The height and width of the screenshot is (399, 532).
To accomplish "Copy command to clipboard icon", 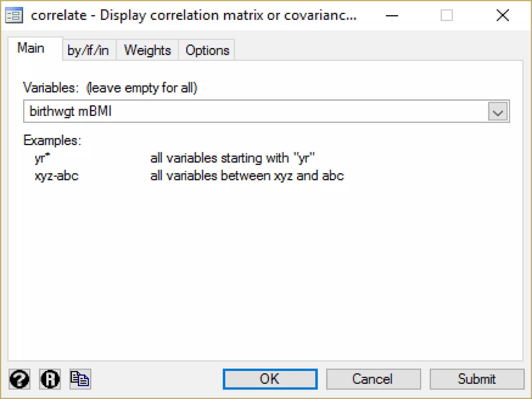I will click(80, 379).
